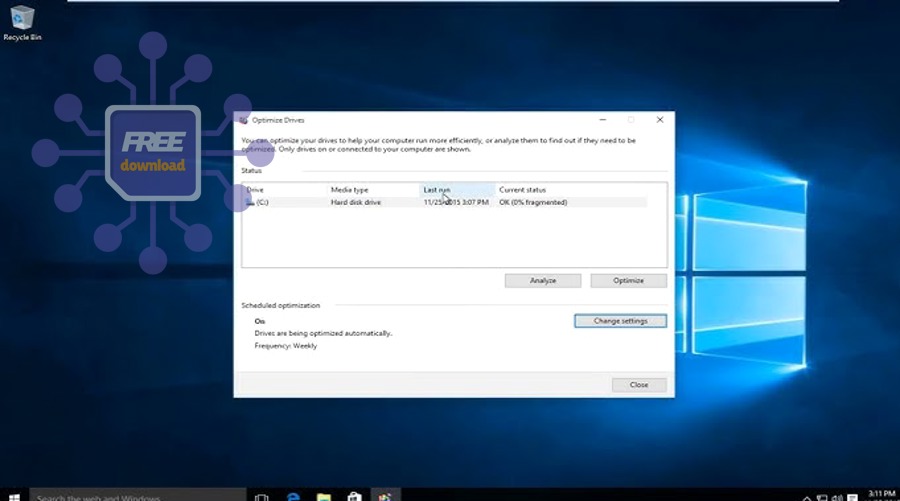Launch Microsoft Edge from the taskbar

pyautogui.click(x=294, y=496)
